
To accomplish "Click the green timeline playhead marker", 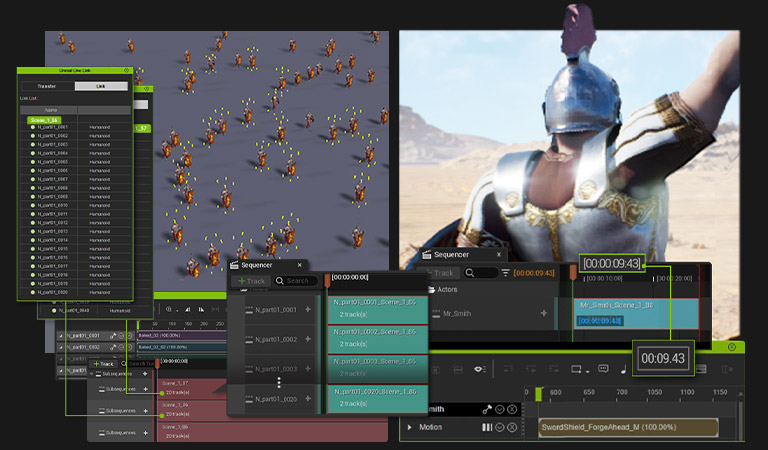I will point(538,394).
